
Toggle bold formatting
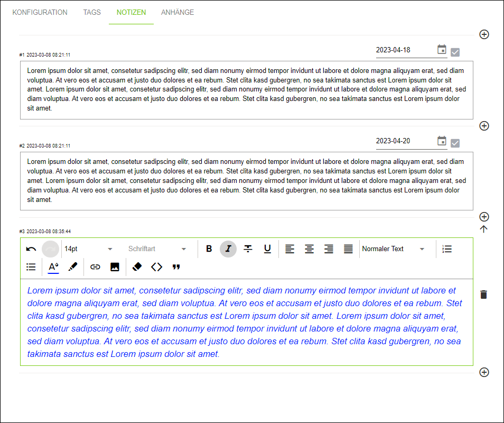[x=209, y=249]
